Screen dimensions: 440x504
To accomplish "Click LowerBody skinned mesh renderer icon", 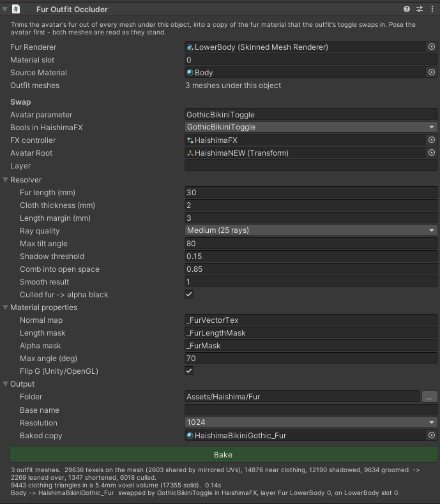I will (190, 47).
